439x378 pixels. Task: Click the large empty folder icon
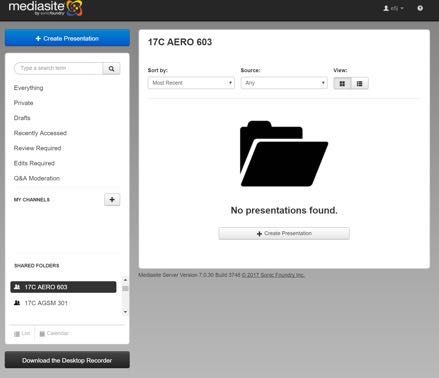[x=284, y=154]
